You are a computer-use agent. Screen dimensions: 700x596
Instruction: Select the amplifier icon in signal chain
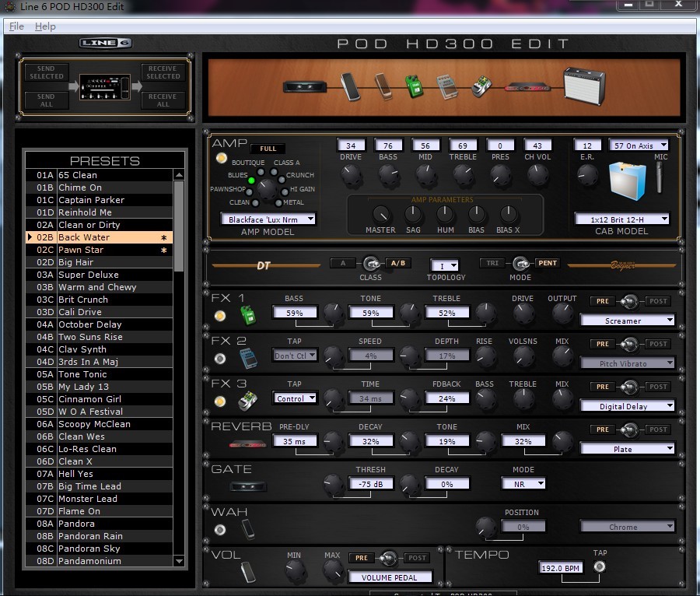coord(585,85)
